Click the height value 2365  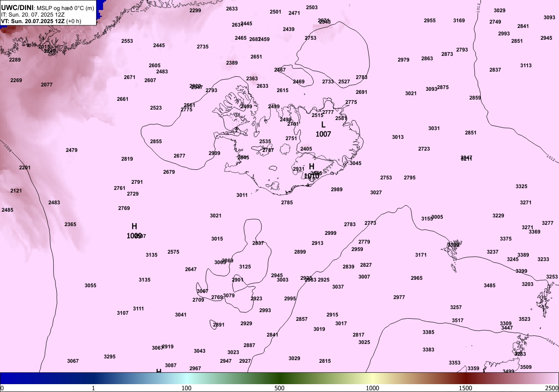coord(70,224)
